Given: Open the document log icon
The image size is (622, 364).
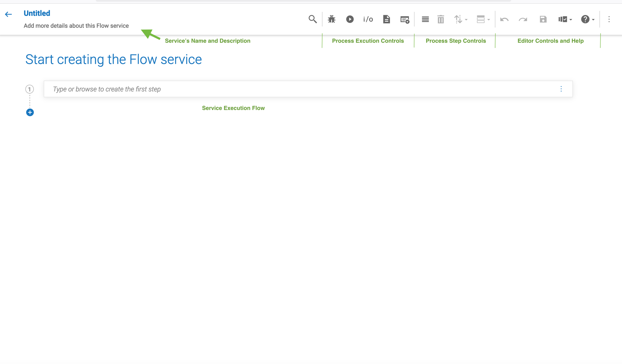Looking at the screenshot, I should 386,19.
